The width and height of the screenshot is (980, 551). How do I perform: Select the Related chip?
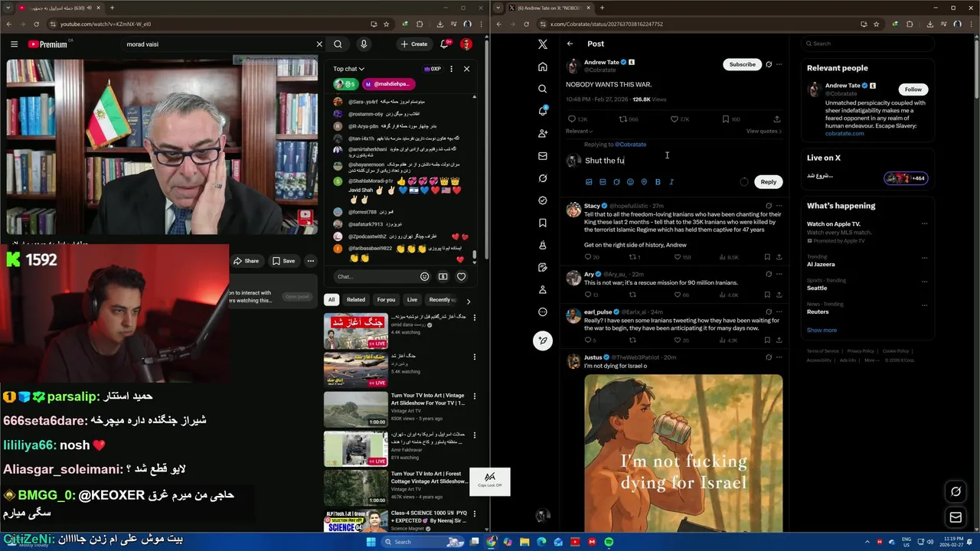click(x=356, y=300)
